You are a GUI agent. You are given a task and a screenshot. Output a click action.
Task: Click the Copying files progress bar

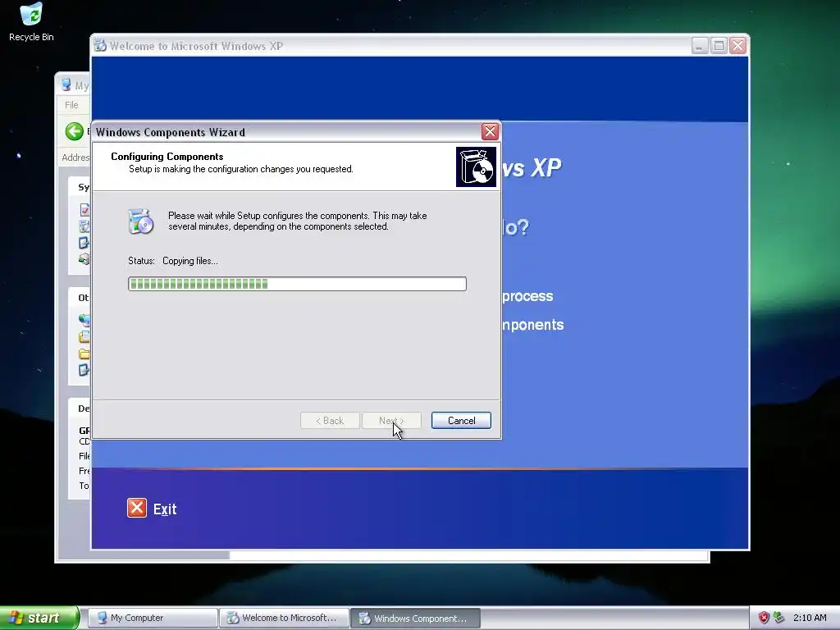[297, 284]
